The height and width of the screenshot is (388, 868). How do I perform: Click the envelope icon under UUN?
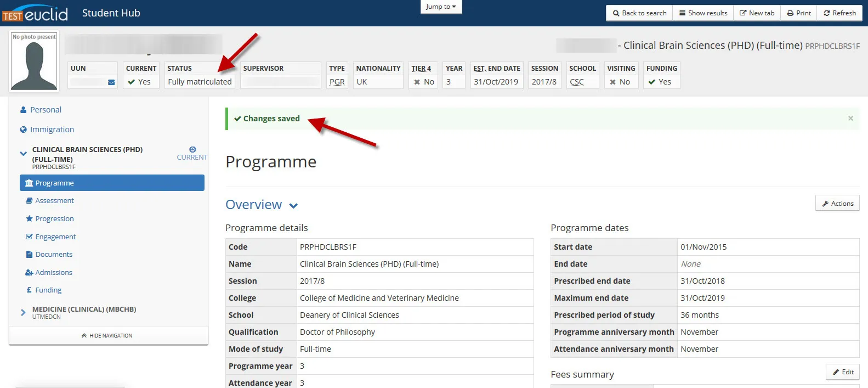tap(111, 82)
